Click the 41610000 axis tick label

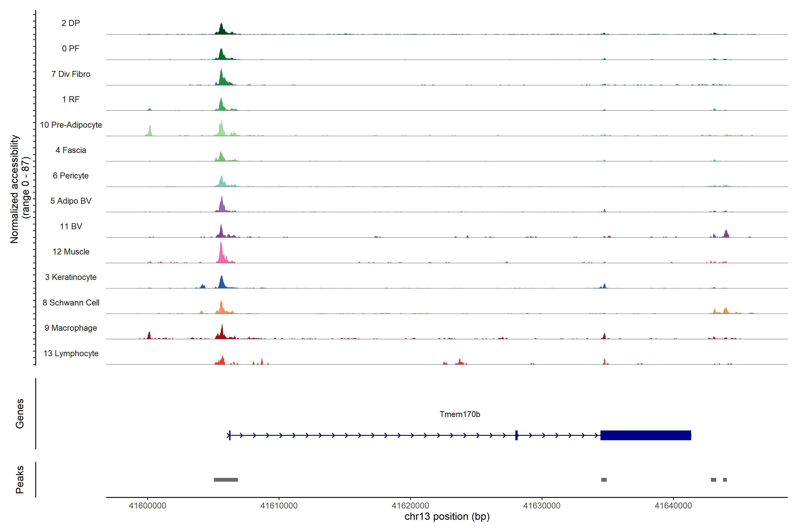tap(279, 506)
